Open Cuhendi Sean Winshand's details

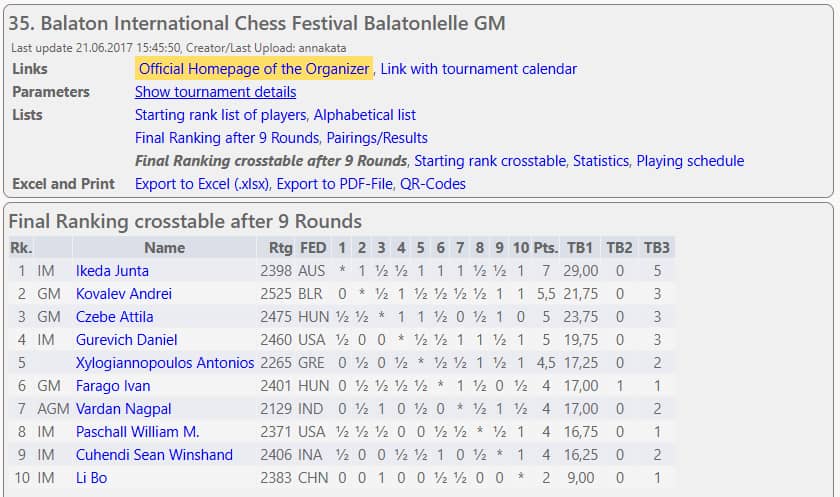154,455
